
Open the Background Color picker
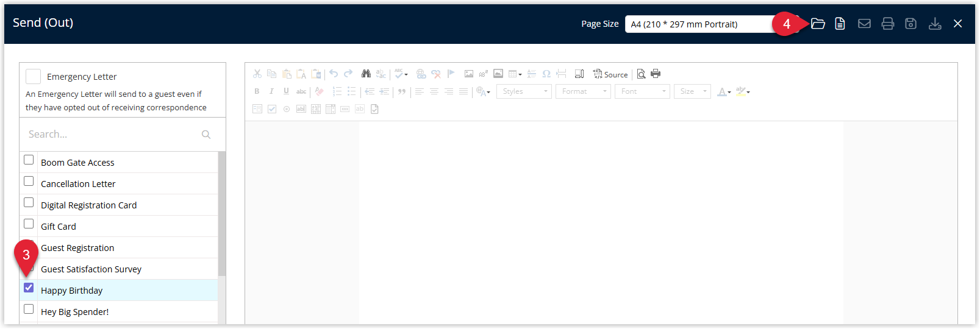tap(743, 91)
